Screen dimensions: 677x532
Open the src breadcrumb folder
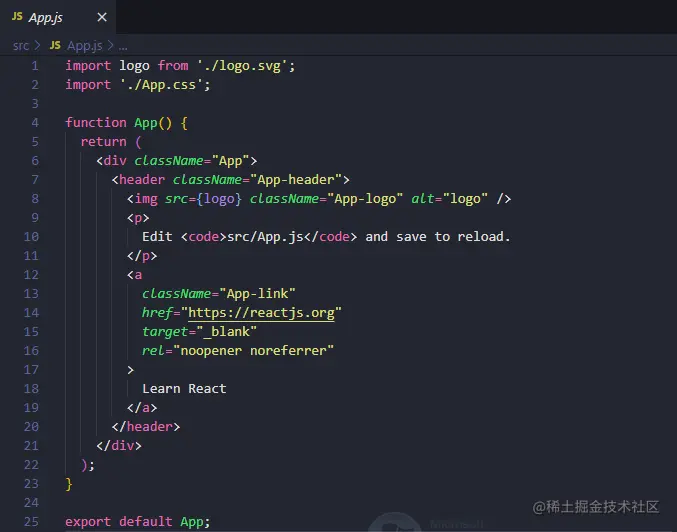point(21,45)
